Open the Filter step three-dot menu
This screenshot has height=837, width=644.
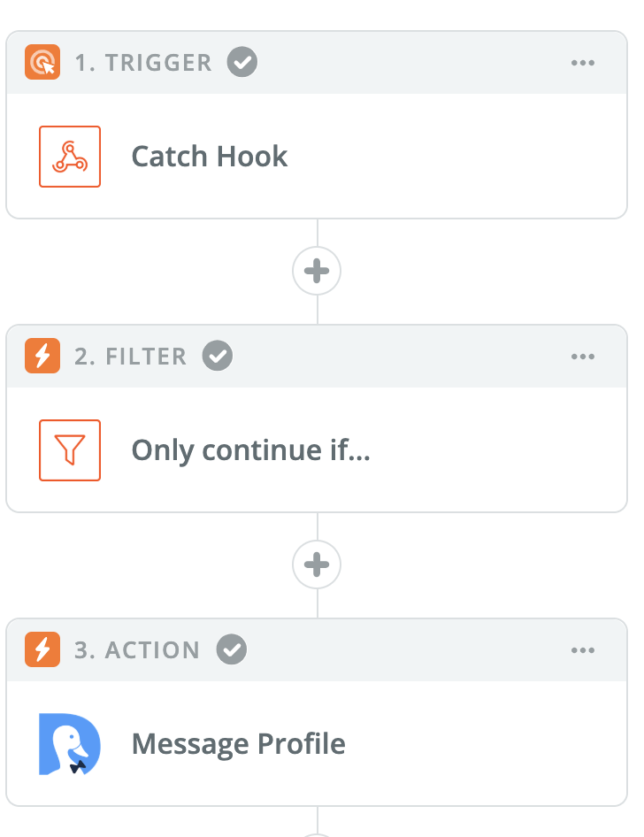pos(583,356)
